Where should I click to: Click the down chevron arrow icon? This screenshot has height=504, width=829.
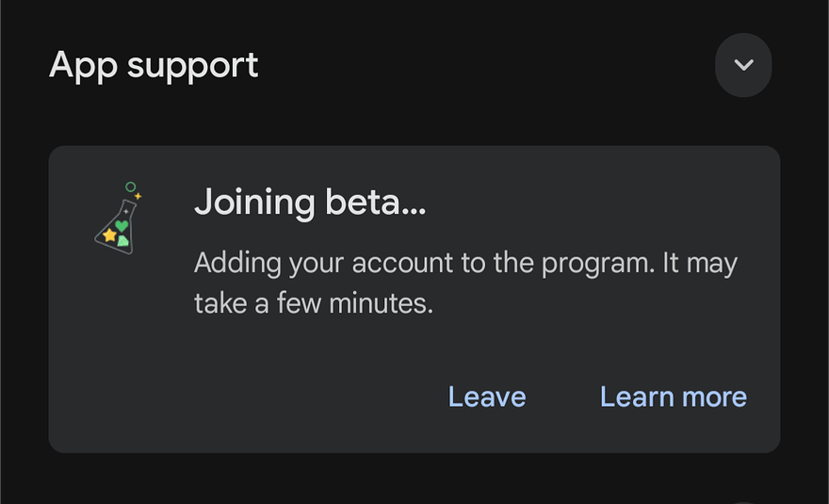(743, 65)
